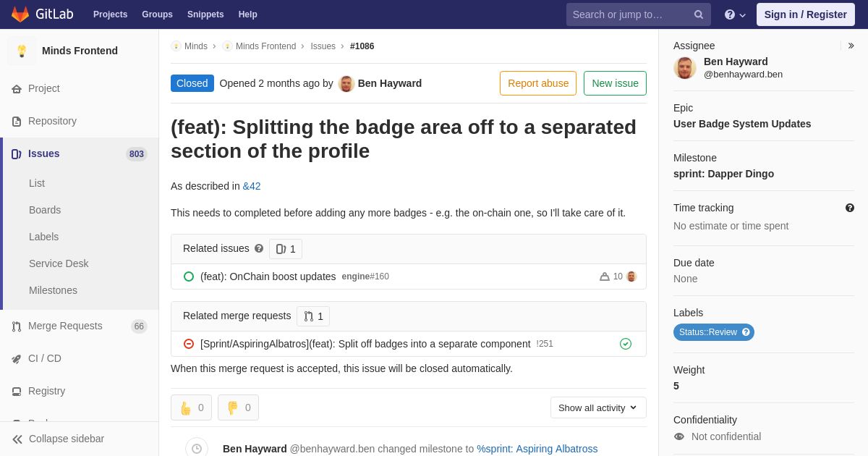This screenshot has width=868, height=456.
Task: Click the Merge Requests count 66 badge
Action: click(x=139, y=326)
